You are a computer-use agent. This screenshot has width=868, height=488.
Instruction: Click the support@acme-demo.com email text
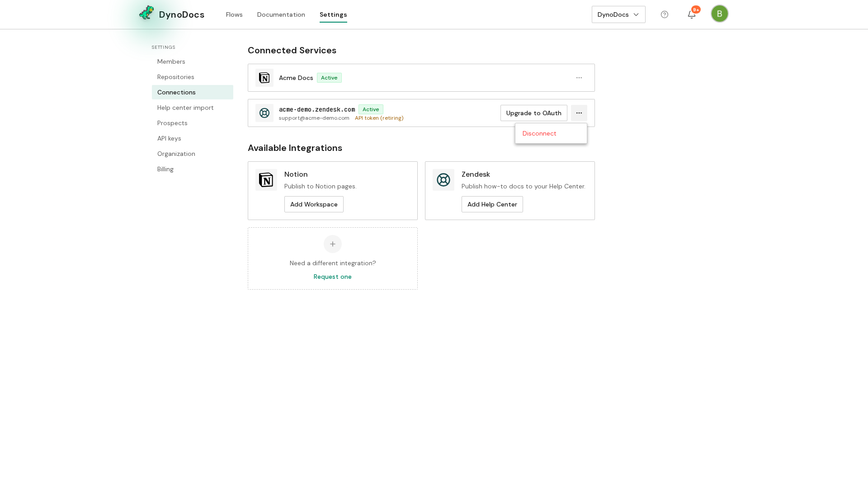click(x=314, y=118)
